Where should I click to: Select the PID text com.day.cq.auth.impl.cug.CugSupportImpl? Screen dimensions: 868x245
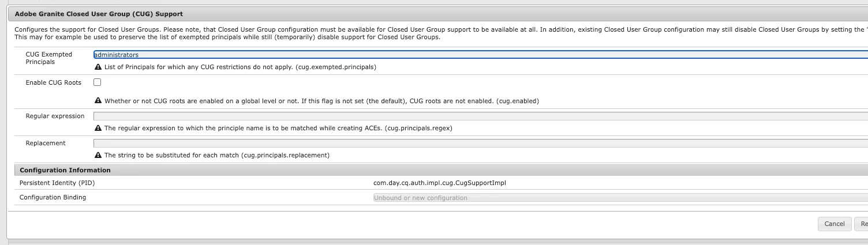point(440,183)
